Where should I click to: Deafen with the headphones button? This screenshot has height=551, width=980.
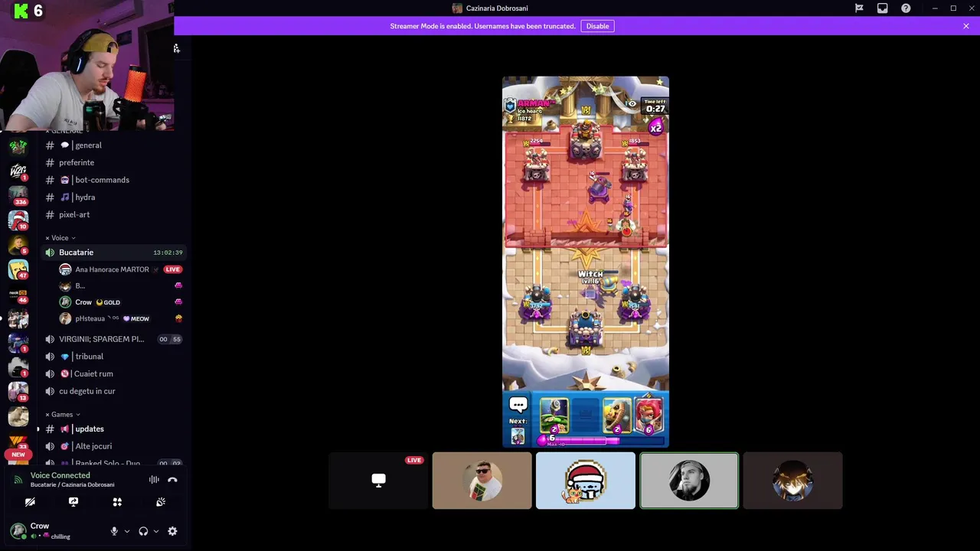(143, 531)
